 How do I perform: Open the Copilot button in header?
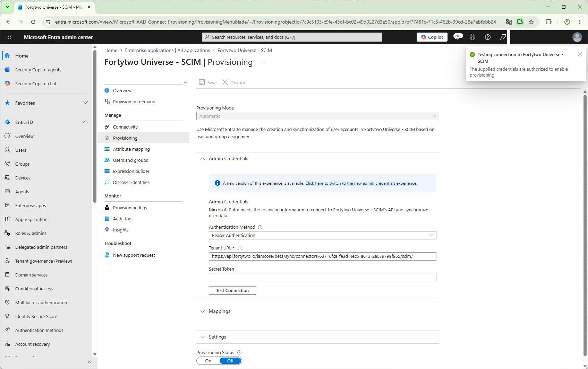[x=432, y=37]
